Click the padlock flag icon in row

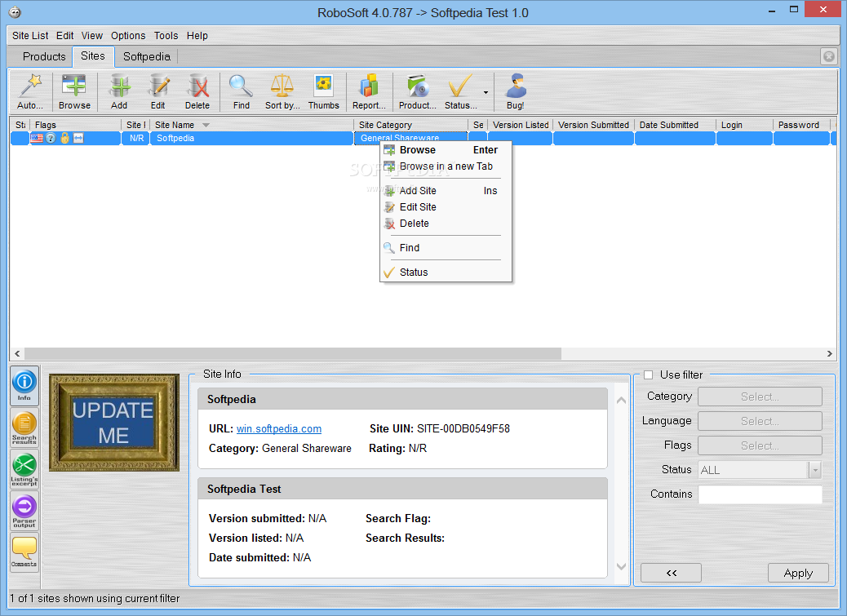pyautogui.click(x=64, y=138)
